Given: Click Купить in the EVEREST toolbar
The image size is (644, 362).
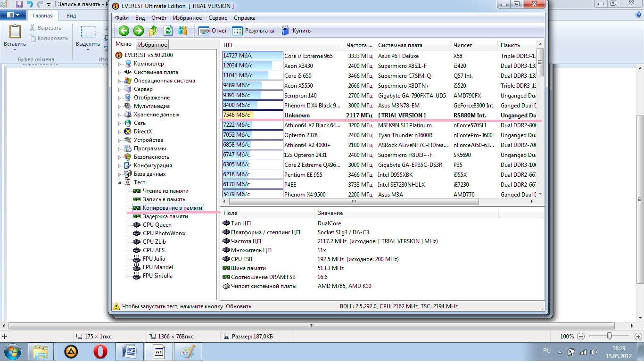Looking at the screenshot, I should click(x=296, y=31).
